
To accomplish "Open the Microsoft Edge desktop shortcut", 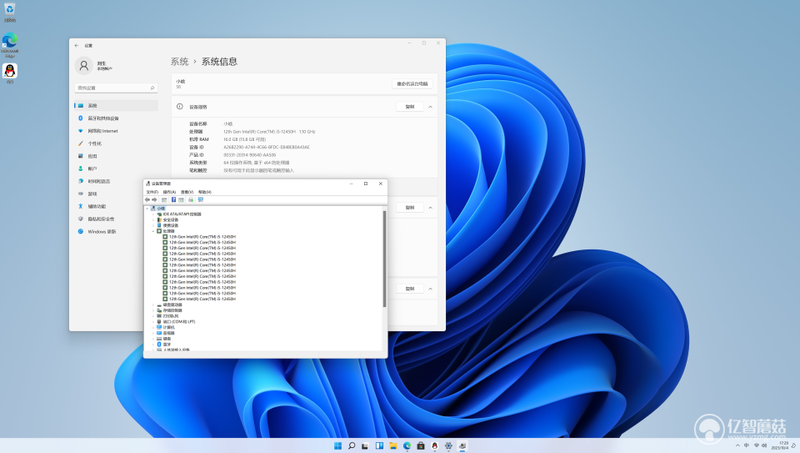I will [x=10, y=45].
